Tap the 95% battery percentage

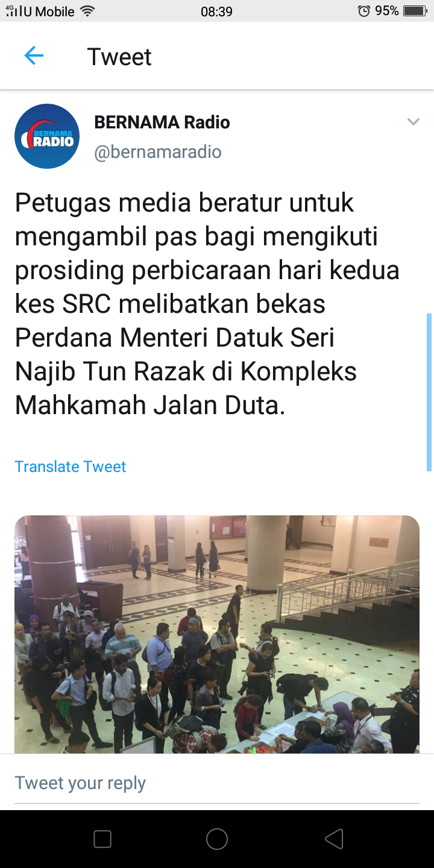click(x=387, y=11)
